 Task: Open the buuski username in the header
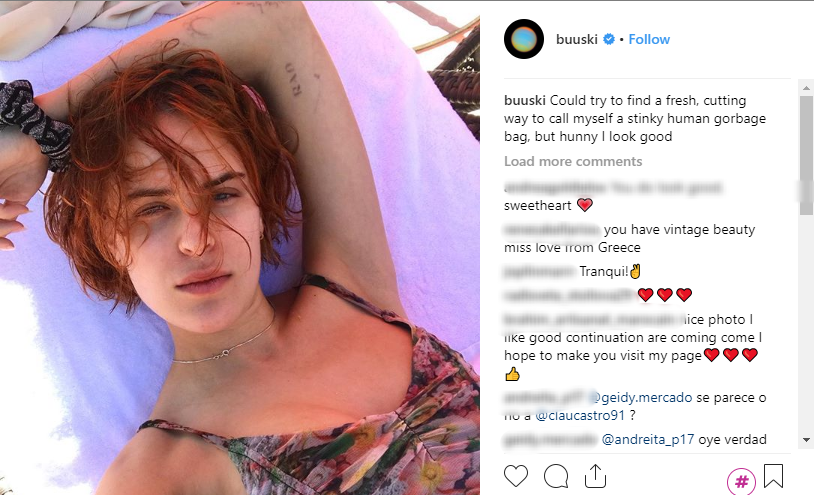[576, 39]
